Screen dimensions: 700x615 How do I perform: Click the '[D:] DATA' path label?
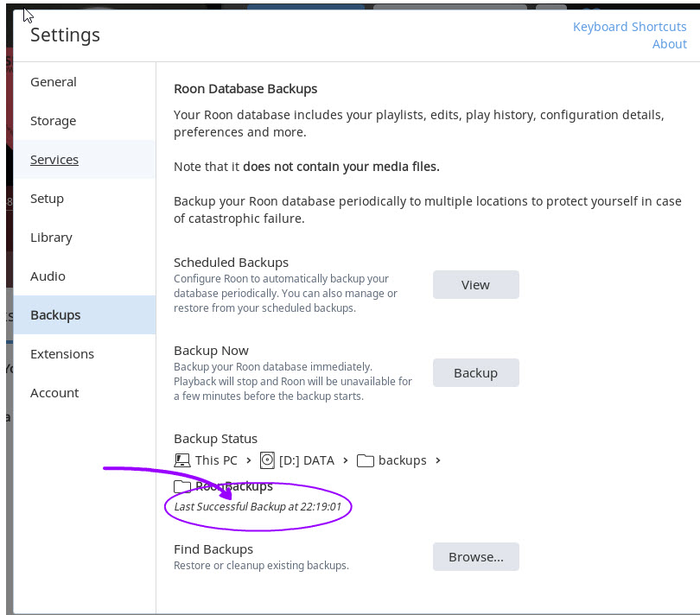click(307, 460)
